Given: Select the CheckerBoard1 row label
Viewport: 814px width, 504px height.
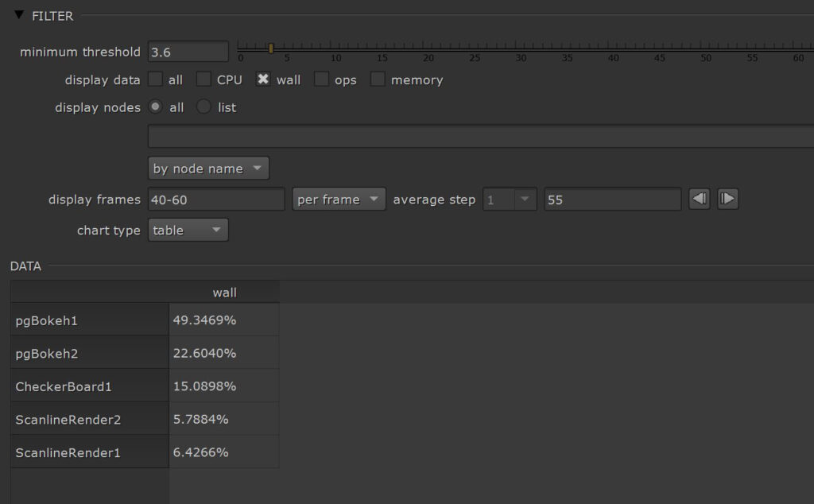Looking at the screenshot, I should (x=90, y=386).
